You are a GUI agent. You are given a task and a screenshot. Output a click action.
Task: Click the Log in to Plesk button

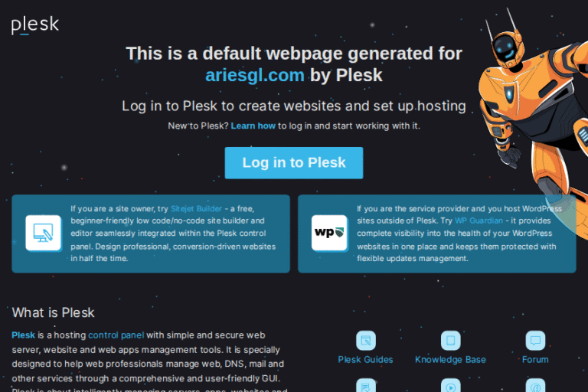294,163
